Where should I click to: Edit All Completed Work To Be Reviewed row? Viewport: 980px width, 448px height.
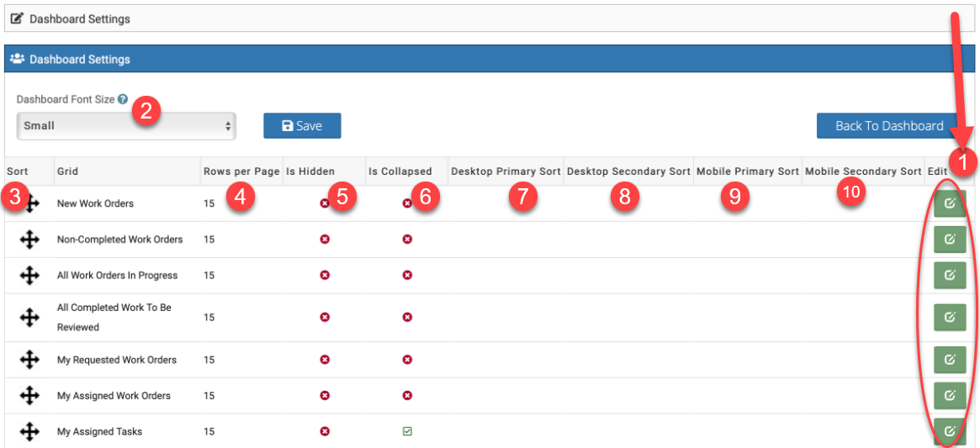click(x=950, y=317)
